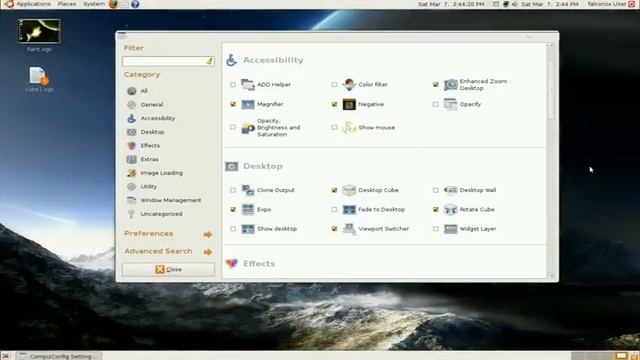Open the Widget Layer plugin icon
This screenshot has width=640, height=360.
coord(451,229)
